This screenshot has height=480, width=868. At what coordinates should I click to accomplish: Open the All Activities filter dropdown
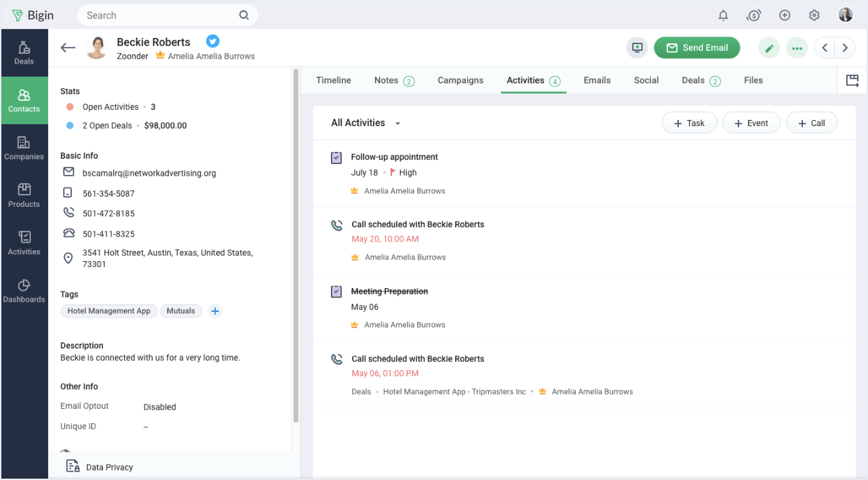click(x=365, y=123)
